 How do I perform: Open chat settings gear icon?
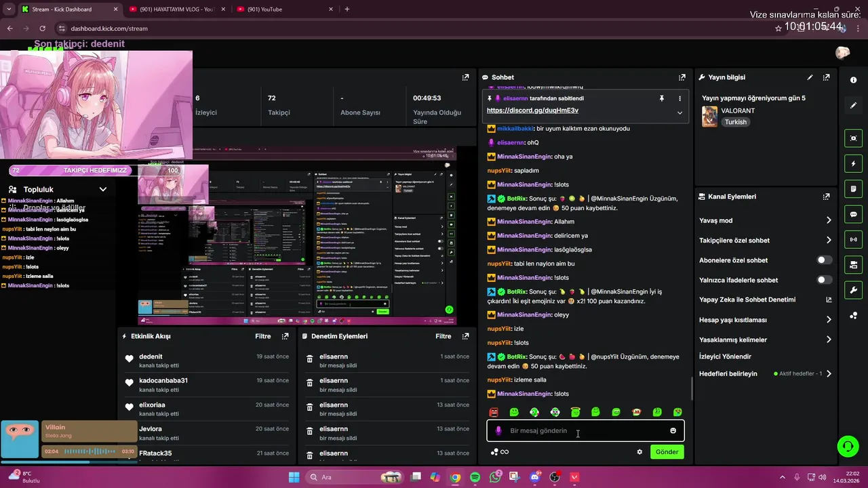coord(639,452)
